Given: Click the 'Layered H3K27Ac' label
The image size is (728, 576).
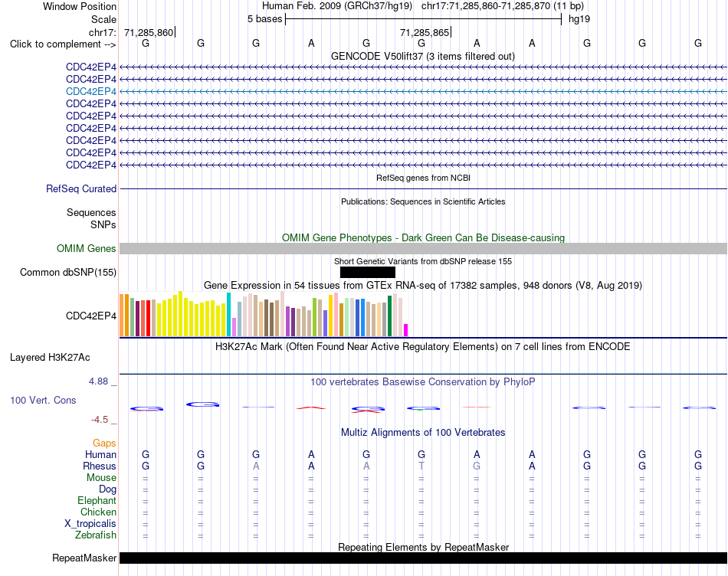Looking at the screenshot, I should [x=50, y=358].
